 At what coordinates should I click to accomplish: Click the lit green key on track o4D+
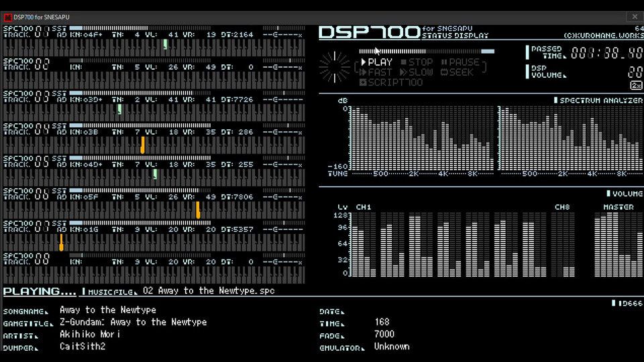point(155,174)
